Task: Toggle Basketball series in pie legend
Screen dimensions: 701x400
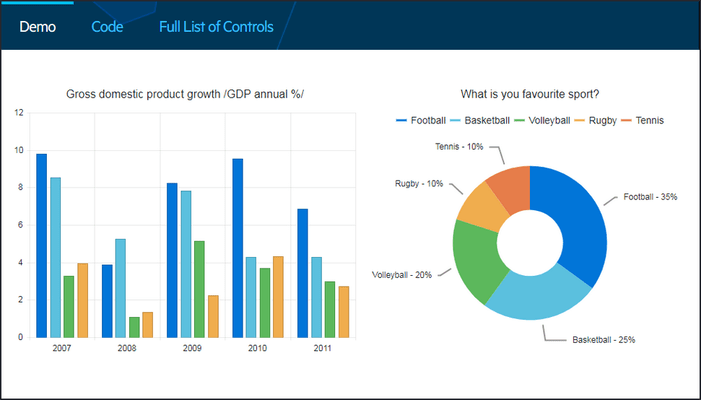Action: pyautogui.click(x=479, y=121)
